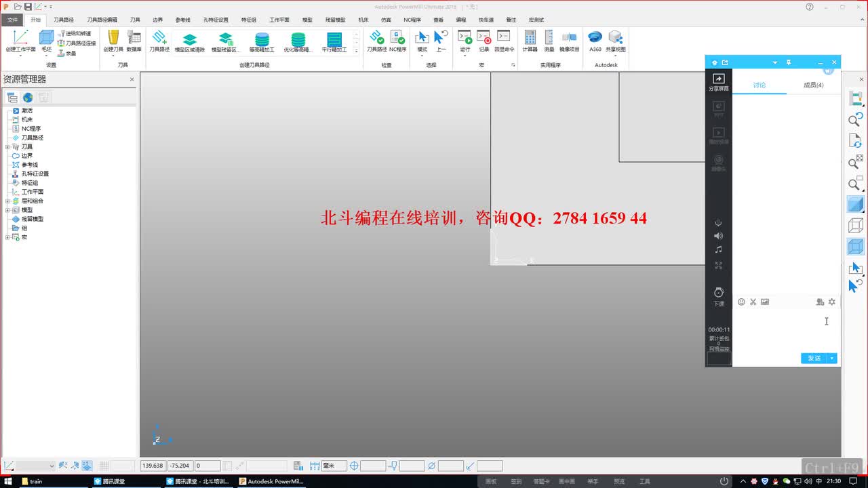Open the 发送 send options arrow
868x488 pixels.
click(833, 358)
